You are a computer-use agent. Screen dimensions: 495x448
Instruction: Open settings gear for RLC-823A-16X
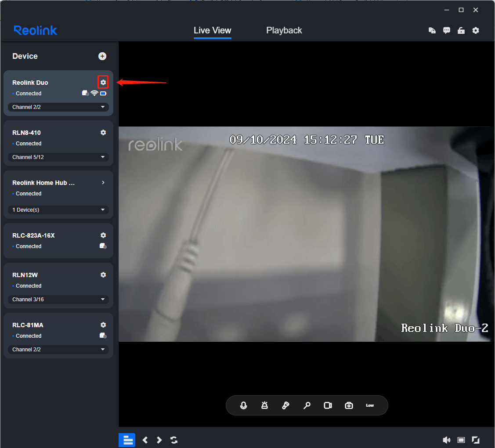pos(103,235)
